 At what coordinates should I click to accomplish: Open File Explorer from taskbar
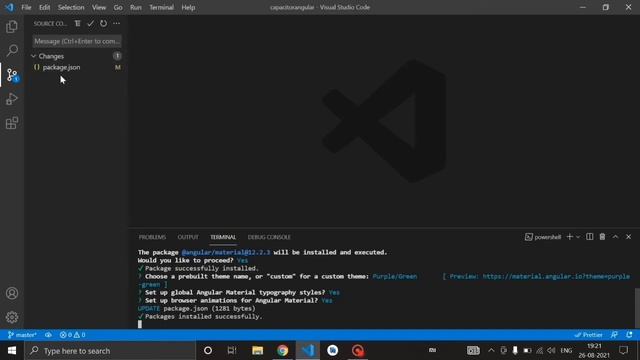pos(257,351)
